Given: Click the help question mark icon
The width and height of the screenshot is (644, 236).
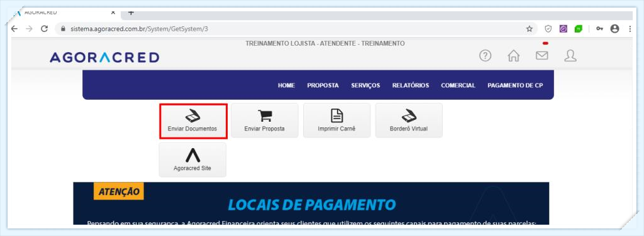Looking at the screenshot, I should [486, 55].
